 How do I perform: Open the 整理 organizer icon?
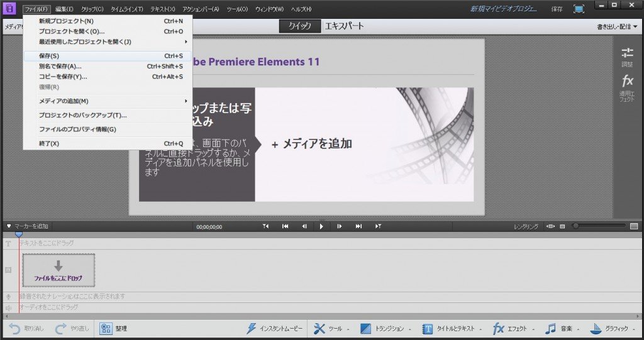(106, 329)
